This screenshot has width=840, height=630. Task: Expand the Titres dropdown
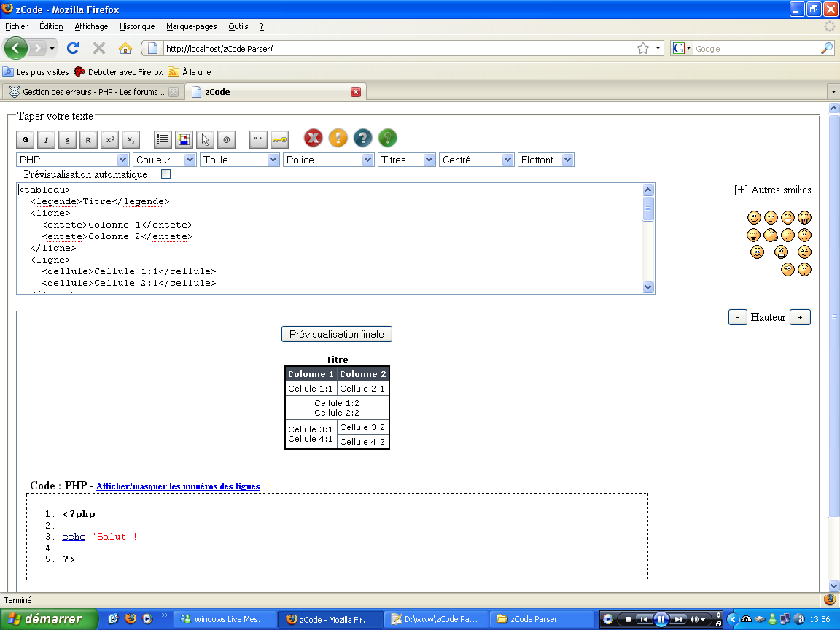coord(406,159)
